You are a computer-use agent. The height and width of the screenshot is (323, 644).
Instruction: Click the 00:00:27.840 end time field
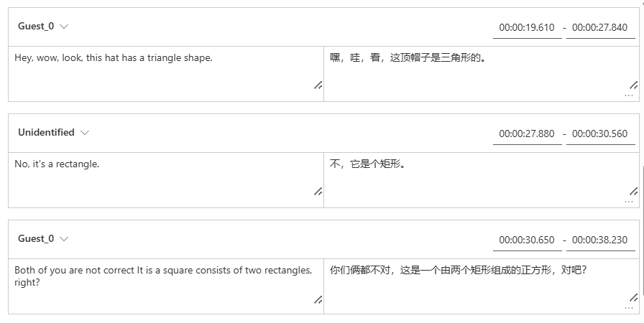coord(600,27)
